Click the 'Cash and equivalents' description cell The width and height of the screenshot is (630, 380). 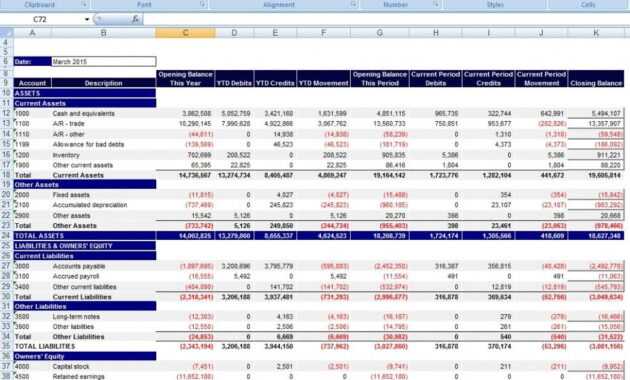103,114
